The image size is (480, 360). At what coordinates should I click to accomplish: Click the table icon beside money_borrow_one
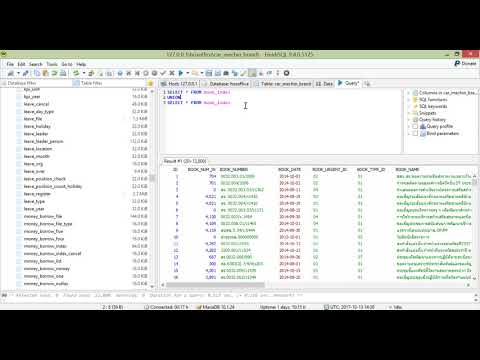click(19, 276)
